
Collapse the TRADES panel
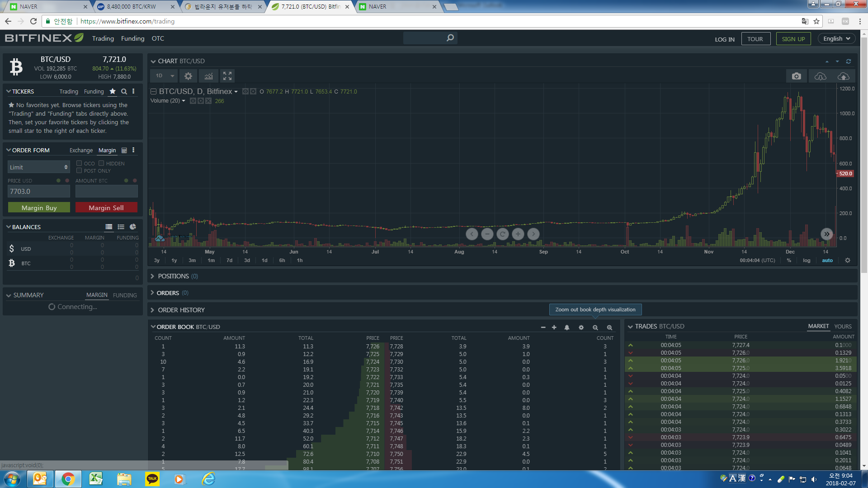point(630,327)
